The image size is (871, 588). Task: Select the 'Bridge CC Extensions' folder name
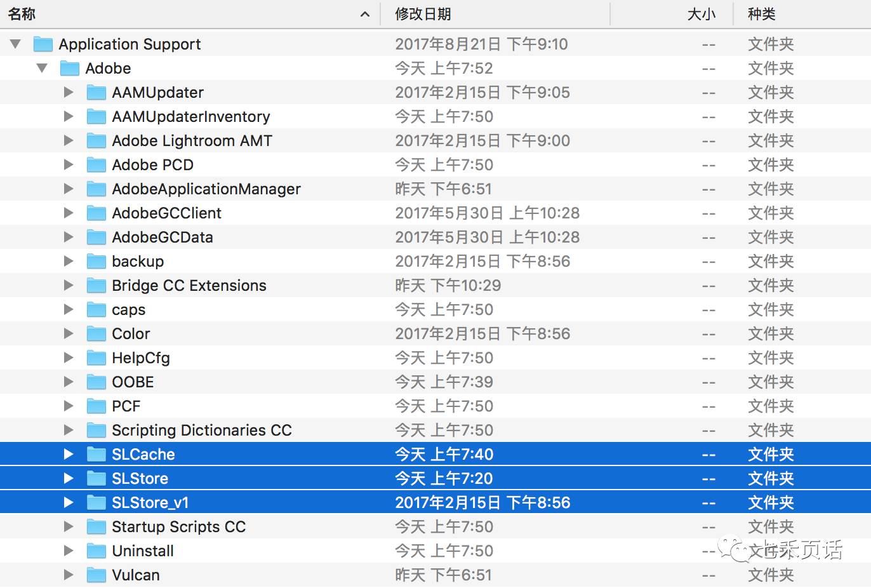point(189,285)
